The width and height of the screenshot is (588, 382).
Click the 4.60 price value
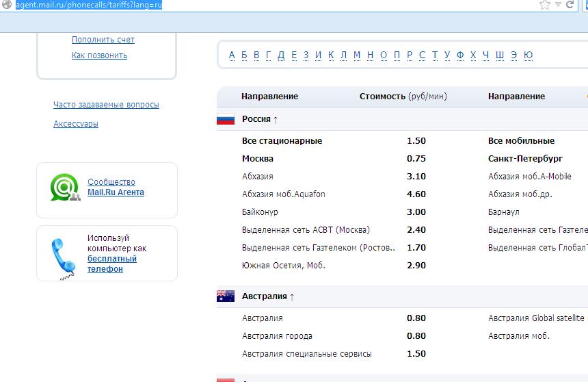pyautogui.click(x=416, y=194)
